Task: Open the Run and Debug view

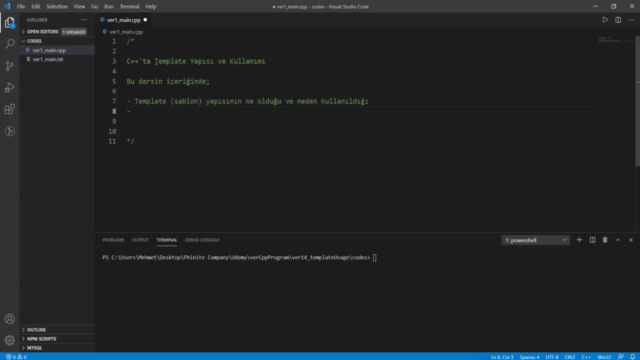Action: [9, 87]
